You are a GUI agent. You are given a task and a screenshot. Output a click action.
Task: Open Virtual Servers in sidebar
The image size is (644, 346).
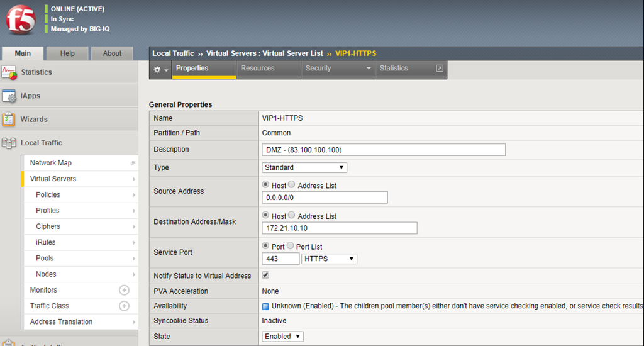pyautogui.click(x=53, y=179)
